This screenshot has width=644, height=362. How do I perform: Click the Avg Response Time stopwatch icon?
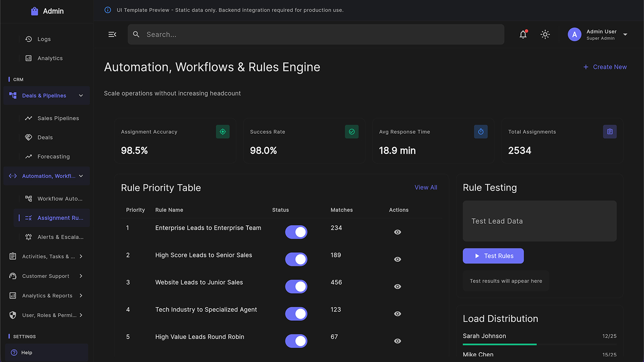480,132
